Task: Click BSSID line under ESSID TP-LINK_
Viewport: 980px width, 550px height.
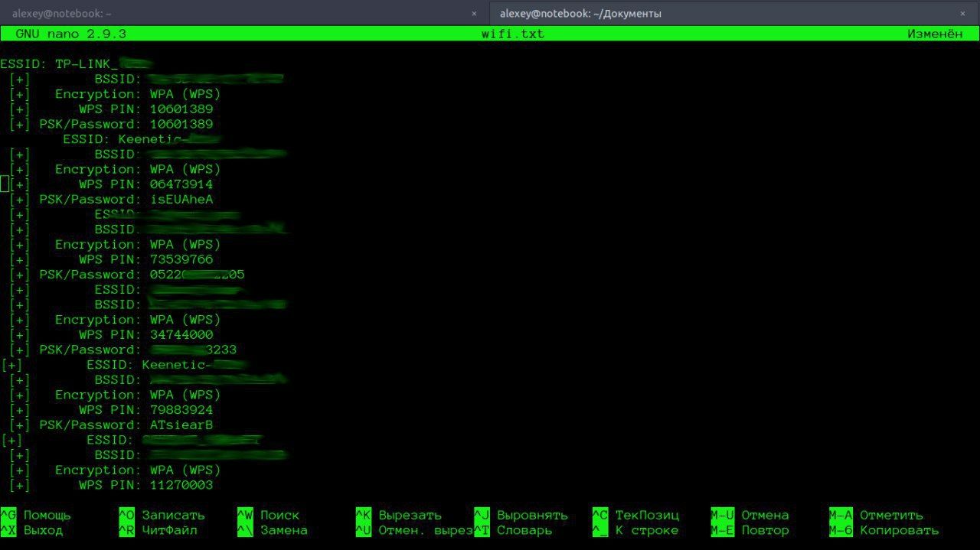Action: (x=147, y=79)
